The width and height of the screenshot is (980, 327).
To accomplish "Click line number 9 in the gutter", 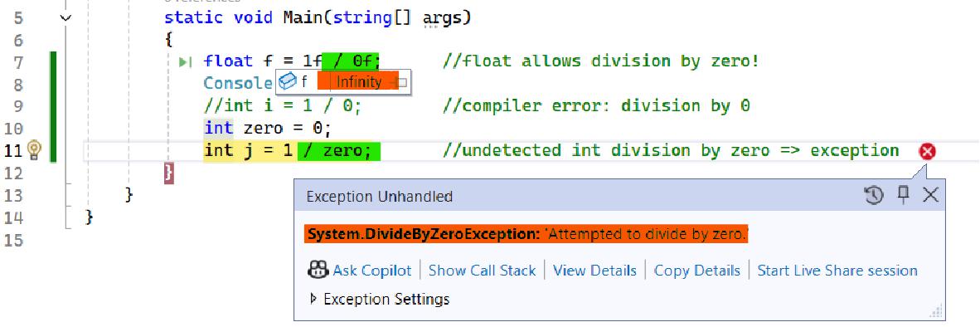I will [17, 106].
